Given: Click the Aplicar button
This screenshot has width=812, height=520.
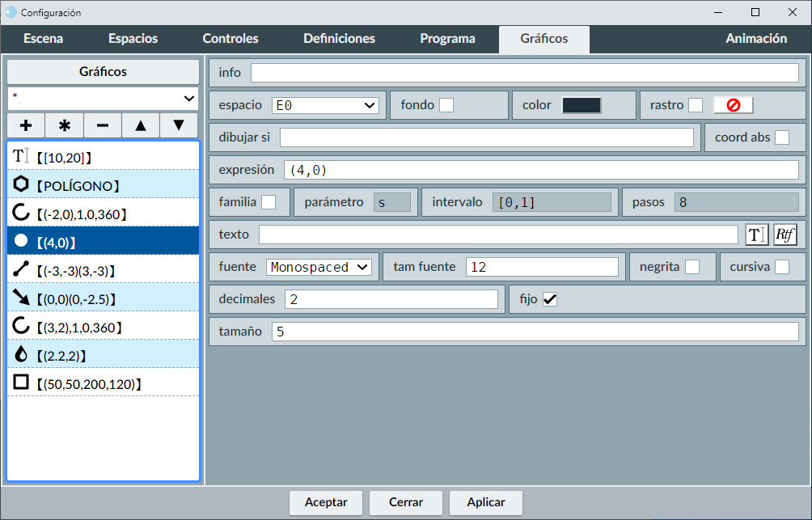Looking at the screenshot, I should (x=486, y=502).
